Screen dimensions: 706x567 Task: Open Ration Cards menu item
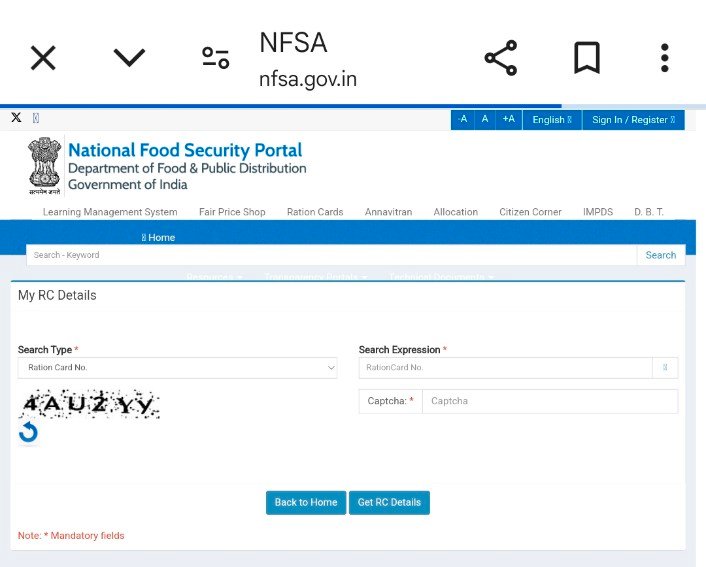point(315,212)
